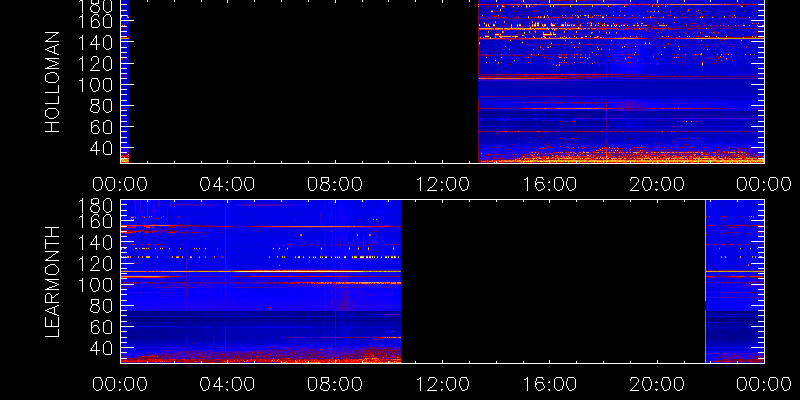Click the 16:00 time label under Holloman plot
Viewport: 800px width, 400px height.
click(549, 184)
